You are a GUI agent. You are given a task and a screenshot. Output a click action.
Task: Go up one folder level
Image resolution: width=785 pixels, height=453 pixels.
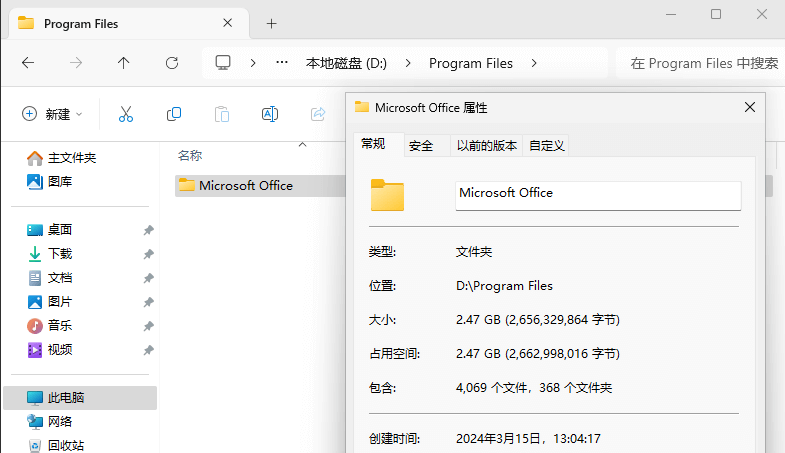click(124, 63)
